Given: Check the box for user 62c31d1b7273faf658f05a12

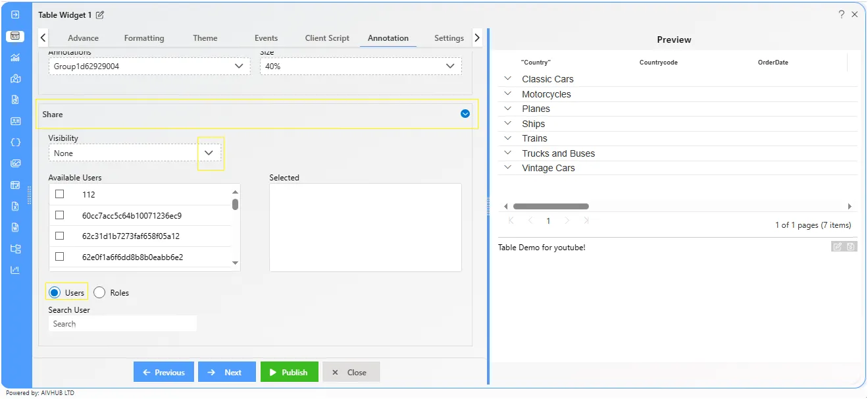Looking at the screenshot, I should (60, 236).
